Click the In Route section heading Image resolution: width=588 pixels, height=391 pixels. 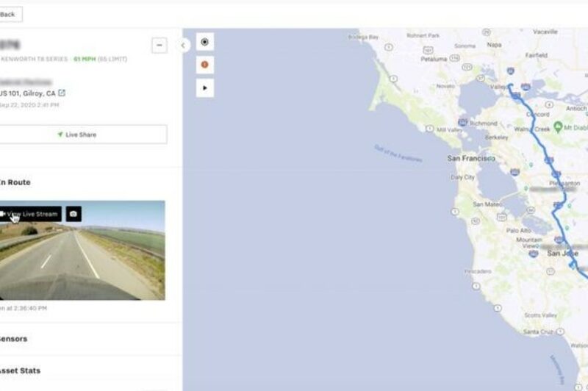16,182
